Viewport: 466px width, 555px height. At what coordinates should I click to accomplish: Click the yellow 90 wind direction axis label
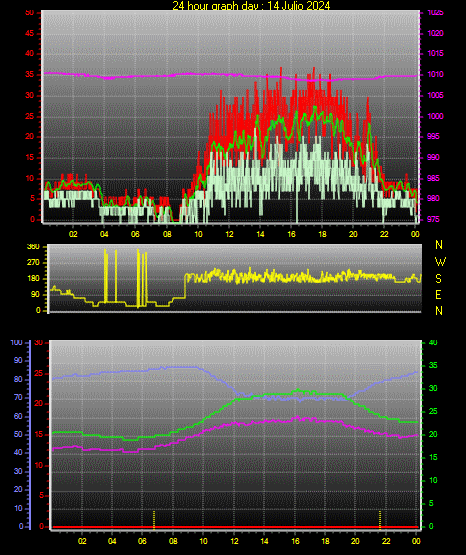pos(36,294)
